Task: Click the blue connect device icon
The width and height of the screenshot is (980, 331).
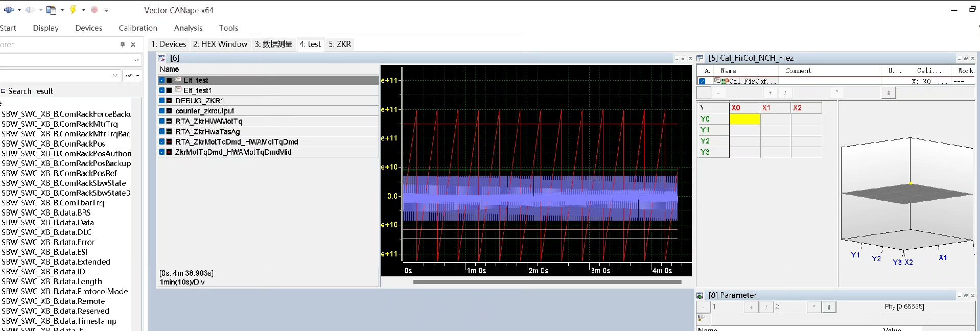Action: 9,10
